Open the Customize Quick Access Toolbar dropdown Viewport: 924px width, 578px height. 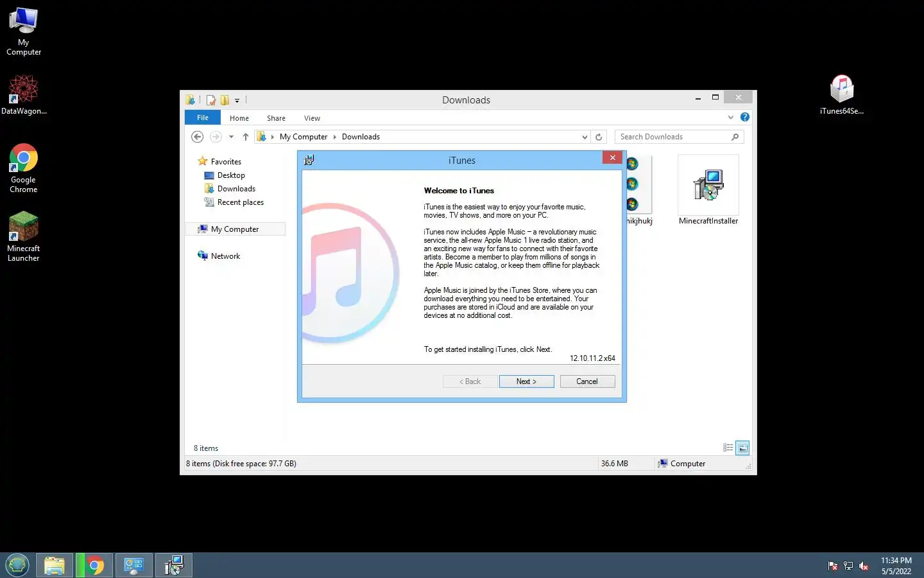237,101
